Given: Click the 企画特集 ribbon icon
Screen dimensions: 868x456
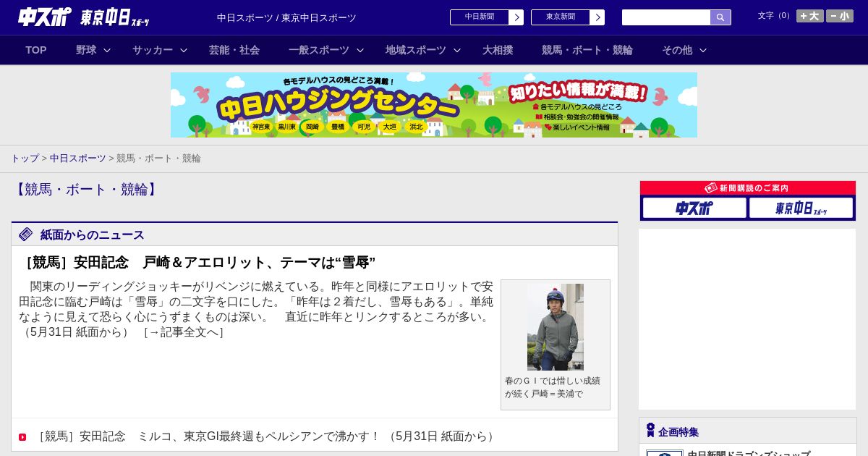Looking at the screenshot, I should (650, 431).
